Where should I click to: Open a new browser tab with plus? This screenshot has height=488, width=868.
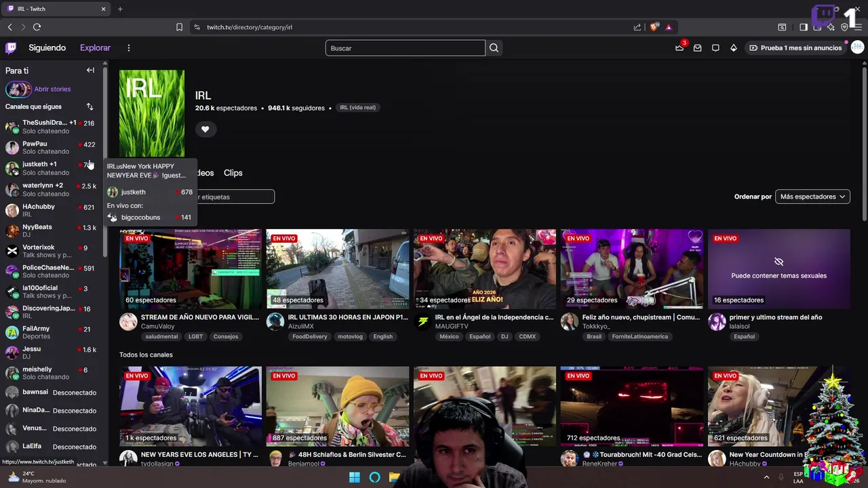pyautogui.click(x=120, y=9)
